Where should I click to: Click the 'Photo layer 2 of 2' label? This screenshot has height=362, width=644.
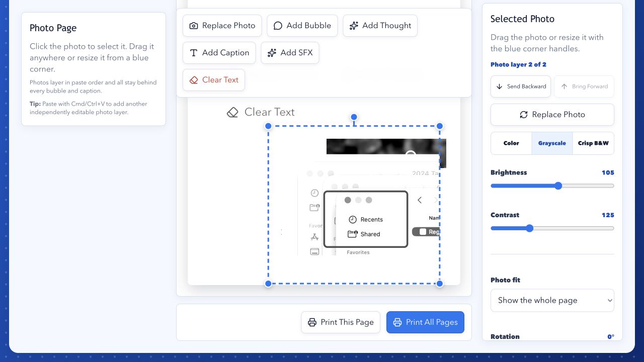(x=518, y=64)
